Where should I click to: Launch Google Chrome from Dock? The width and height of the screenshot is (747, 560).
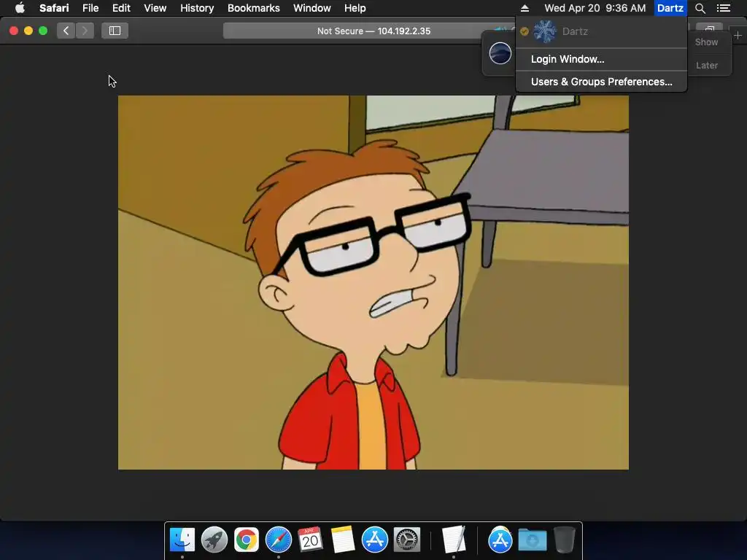pos(247,540)
